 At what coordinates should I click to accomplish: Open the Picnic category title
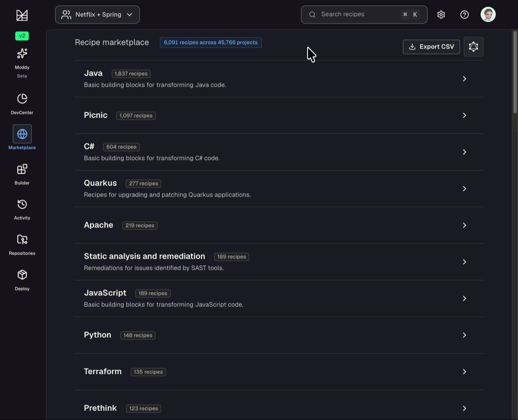[96, 115]
